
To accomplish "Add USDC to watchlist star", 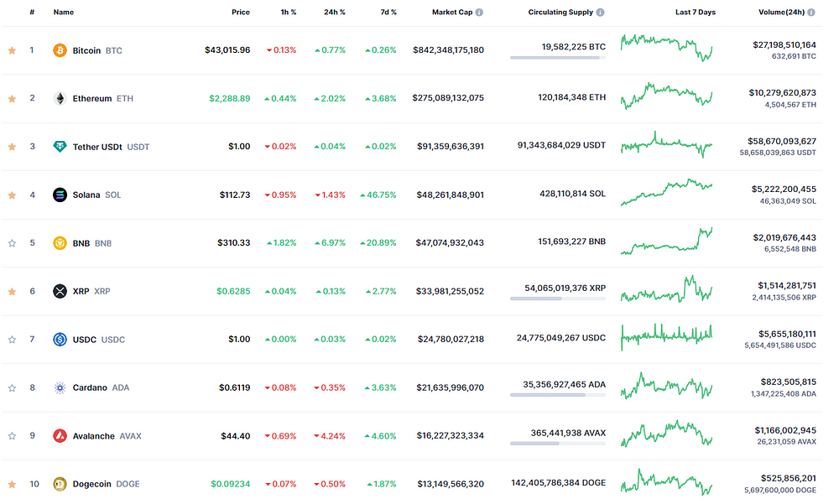I will pos(12,339).
